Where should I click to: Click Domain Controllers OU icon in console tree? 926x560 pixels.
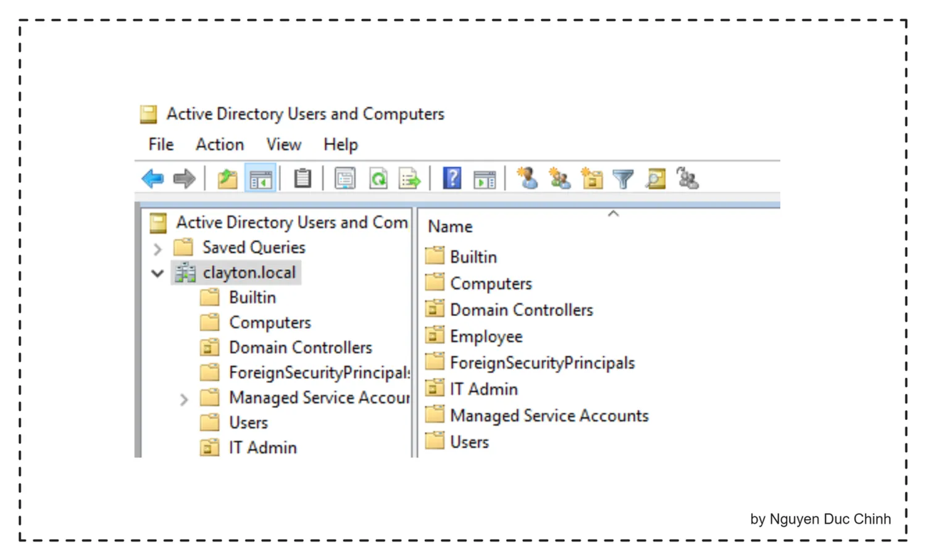[210, 348]
